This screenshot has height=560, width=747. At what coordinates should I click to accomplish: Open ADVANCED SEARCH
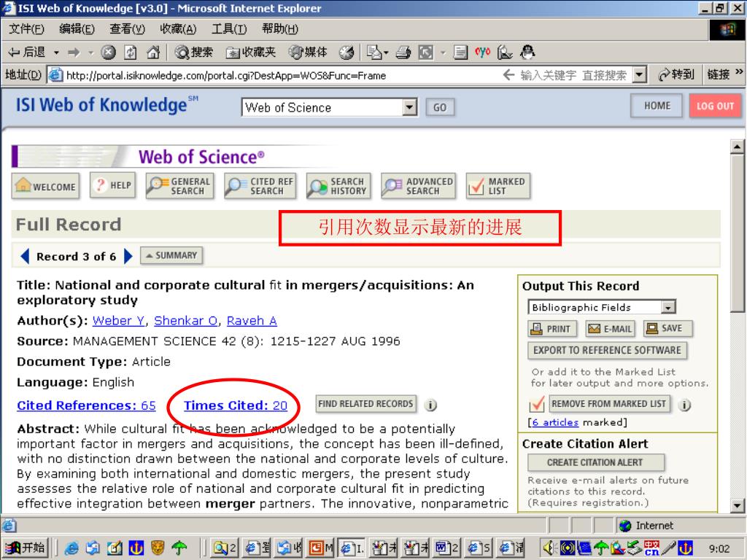click(418, 186)
